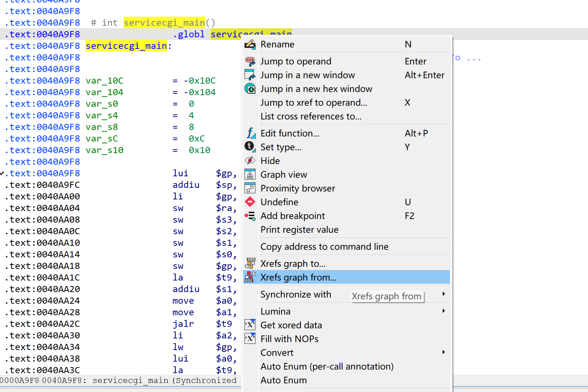Choose Auto Enum per-call annotation option

327,366
